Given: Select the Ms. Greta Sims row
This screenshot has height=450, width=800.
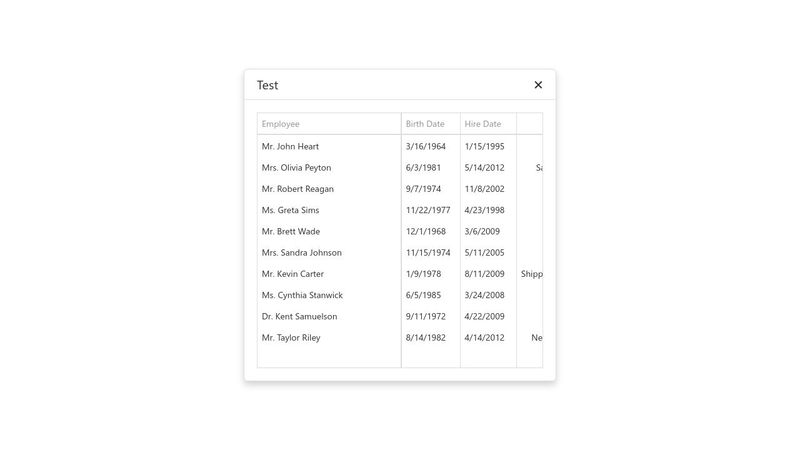Looking at the screenshot, I should pyautogui.click(x=400, y=210).
